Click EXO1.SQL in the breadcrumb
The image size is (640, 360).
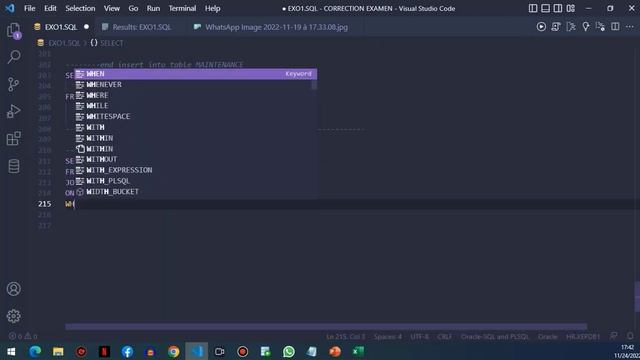point(64,43)
